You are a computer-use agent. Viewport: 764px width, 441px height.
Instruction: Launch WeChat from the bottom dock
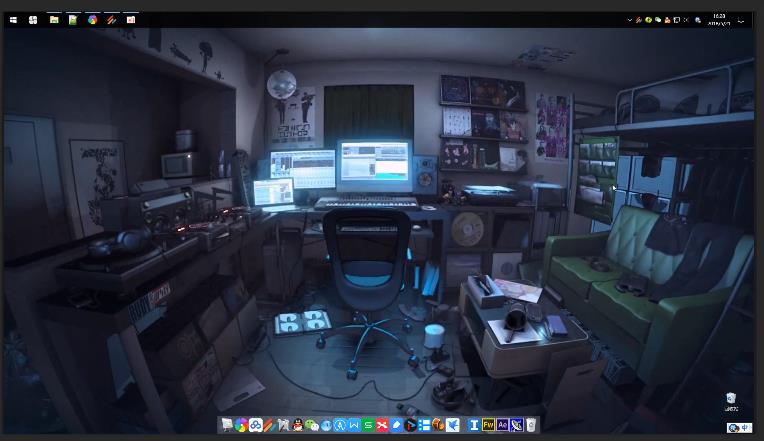pos(312,425)
